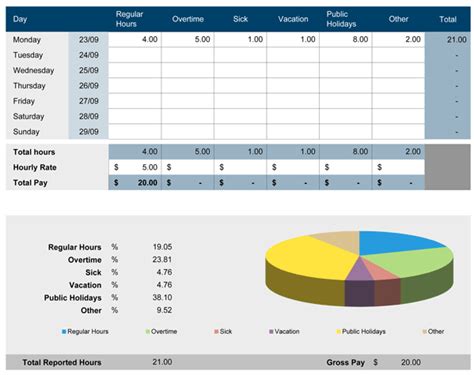Screen dimensions: 474x375
Task: Click the purple Vacation legend swatch
Action: coord(271,332)
